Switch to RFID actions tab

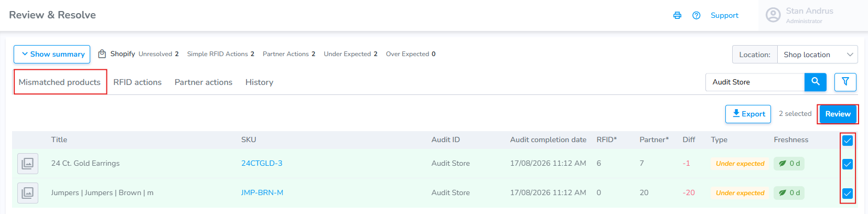pos(137,82)
